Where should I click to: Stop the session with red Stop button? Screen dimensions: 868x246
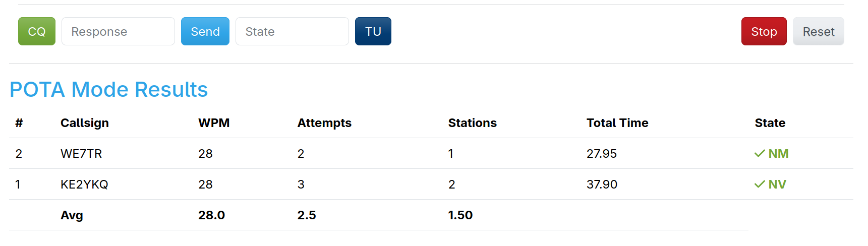pos(764,31)
